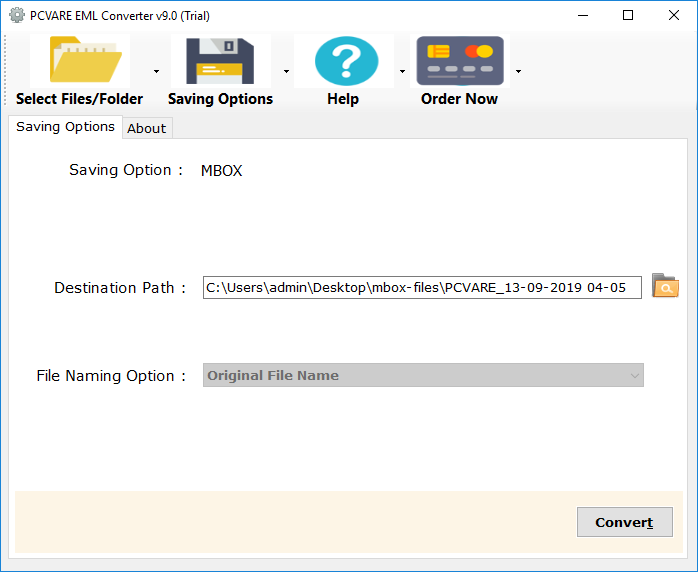Open Help via the question mark icon
The height and width of the screenshot is (572, 698).
pos(346,61)
